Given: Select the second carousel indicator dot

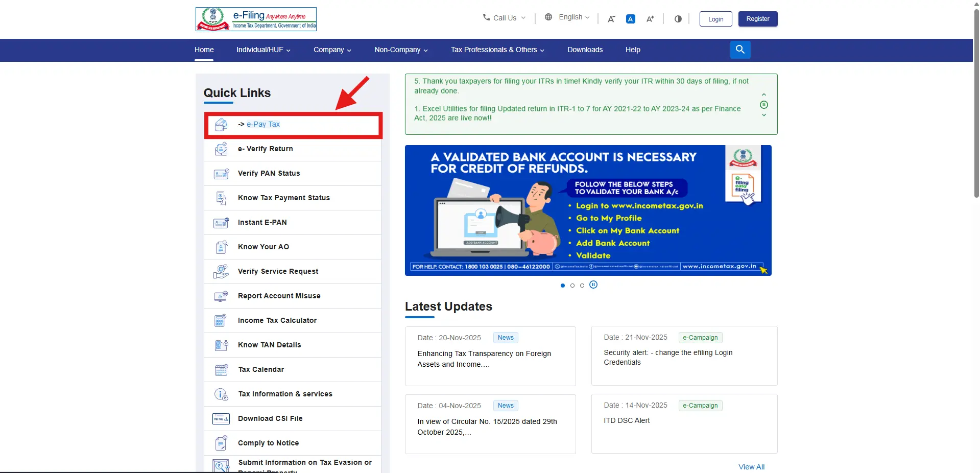Looking at the screenshot, I should click(572, 286).
